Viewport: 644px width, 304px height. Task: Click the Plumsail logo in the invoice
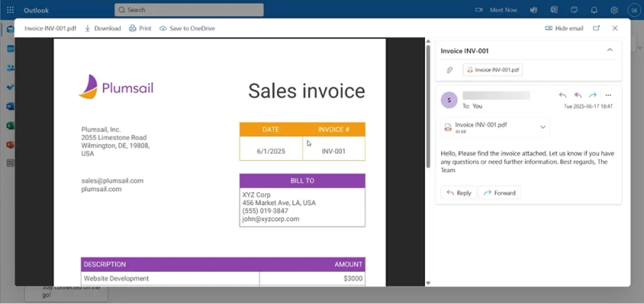pyautogui.click(x=116, y=87)
